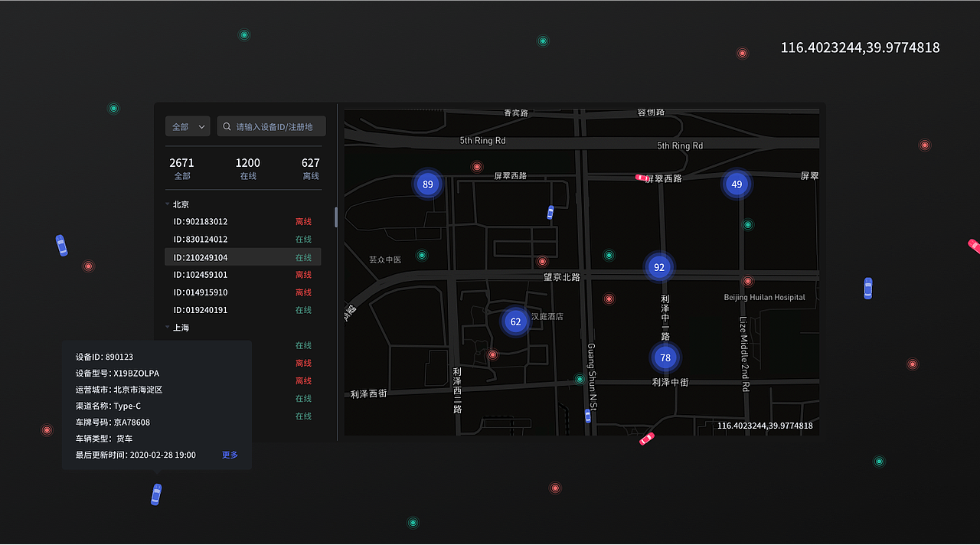Click green dot marker beside 芸众中医
980x545 pixels.
pos(421,255)
